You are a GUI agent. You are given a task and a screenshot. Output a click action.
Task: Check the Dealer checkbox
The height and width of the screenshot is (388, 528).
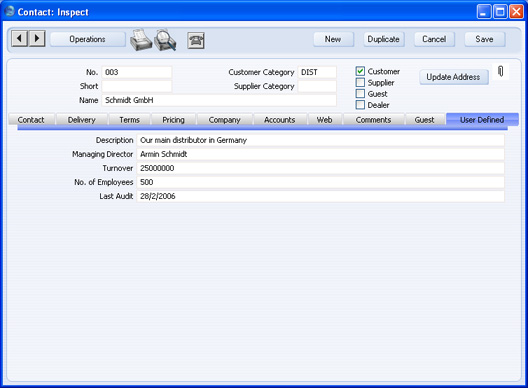click(x=360, y=105)
